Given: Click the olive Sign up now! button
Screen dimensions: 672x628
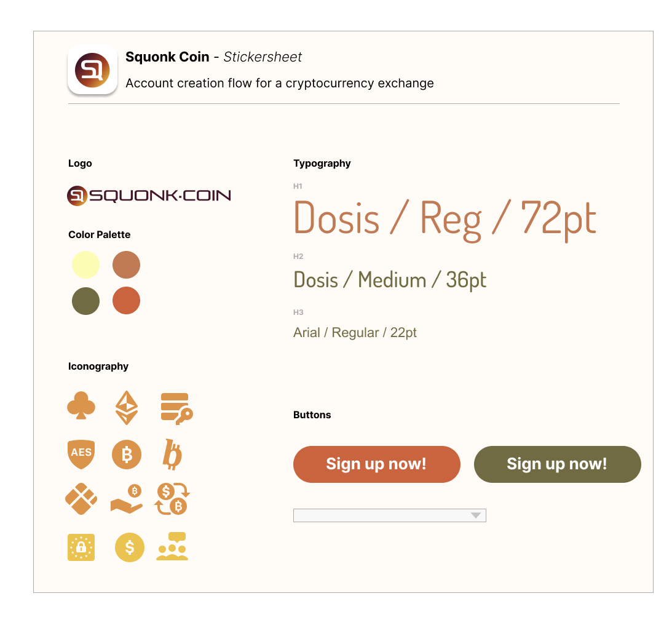Looking at the screenshot, I should click(558, 464).
